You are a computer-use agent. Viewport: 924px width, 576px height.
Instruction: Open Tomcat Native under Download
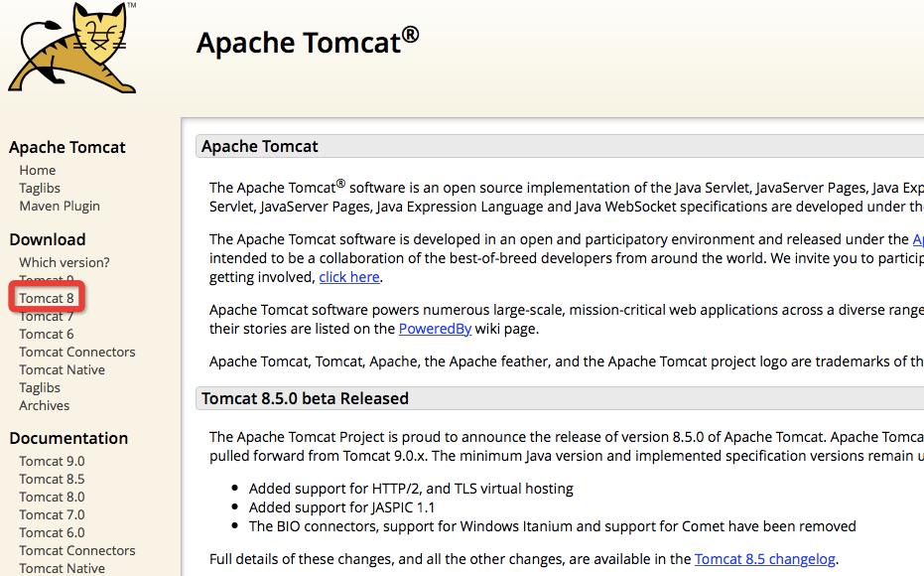click(62, 369)
